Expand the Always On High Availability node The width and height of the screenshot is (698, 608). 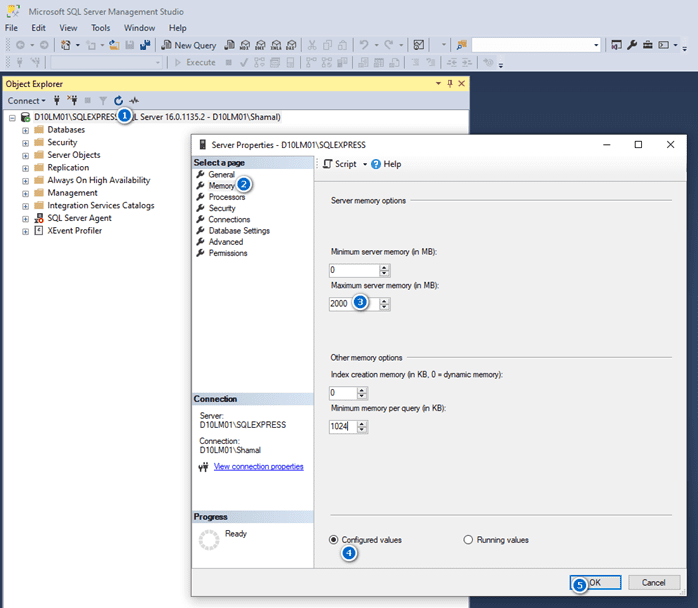tap(25, 181)
